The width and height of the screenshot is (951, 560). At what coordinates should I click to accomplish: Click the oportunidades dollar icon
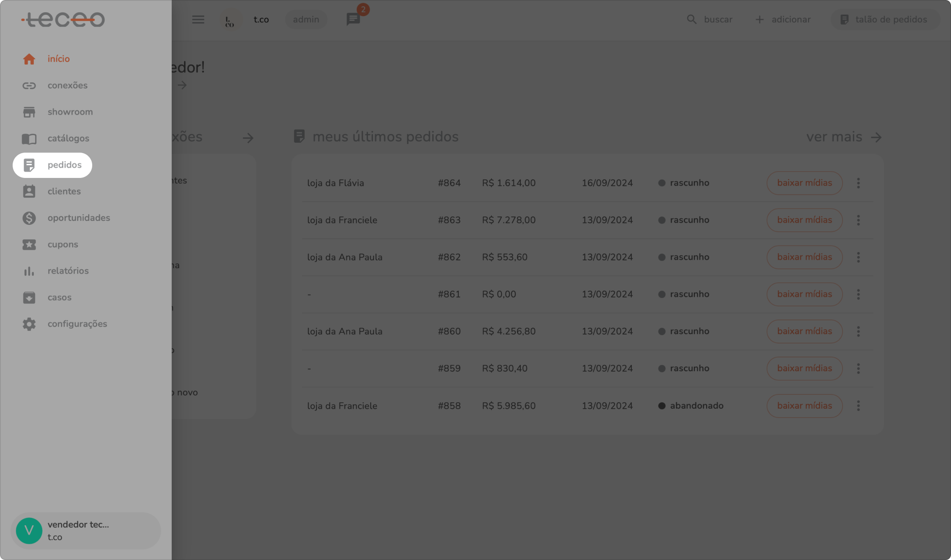tap(29, 218)
